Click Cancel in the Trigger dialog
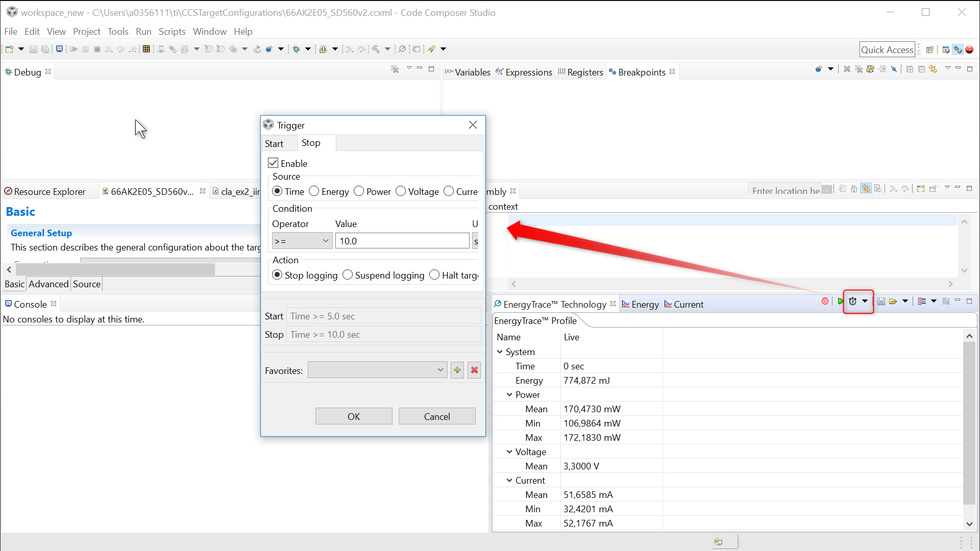Image resolution: width=980 pixels, height=551 pixels. point(437,416)
